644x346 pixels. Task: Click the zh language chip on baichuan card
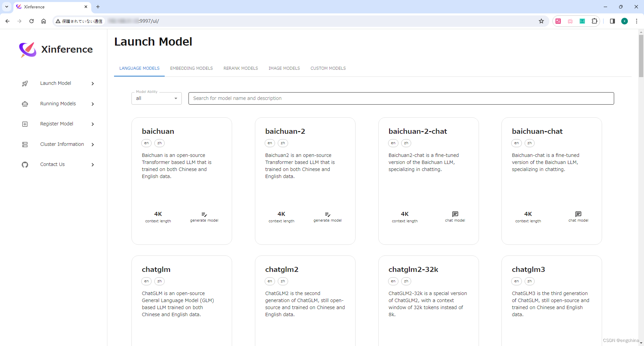pos(159,143)
